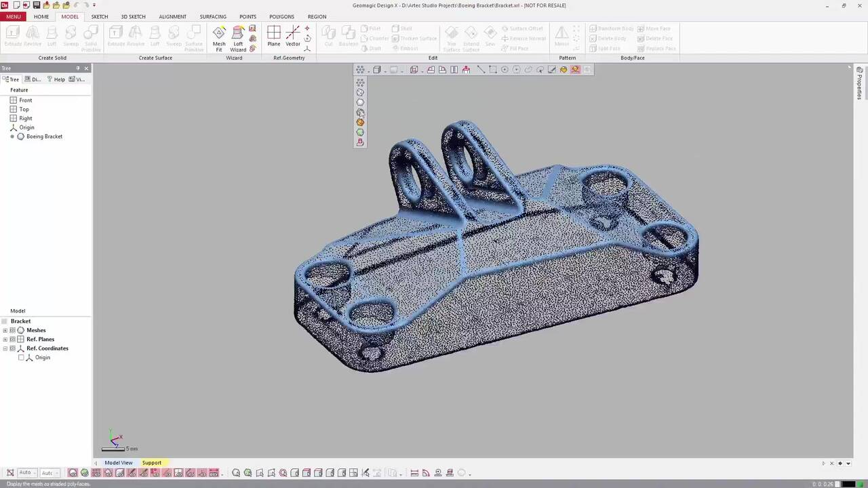Click the first dotted-selection icon in viewport toolbar
This screenshot has width=868, height=488.
point(360,69)
